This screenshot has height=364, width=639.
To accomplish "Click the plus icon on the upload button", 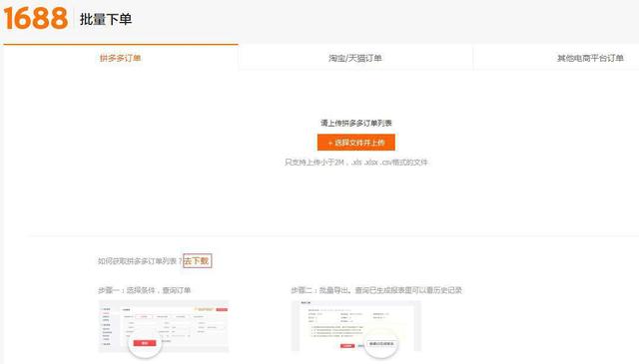I will point(330,143).
